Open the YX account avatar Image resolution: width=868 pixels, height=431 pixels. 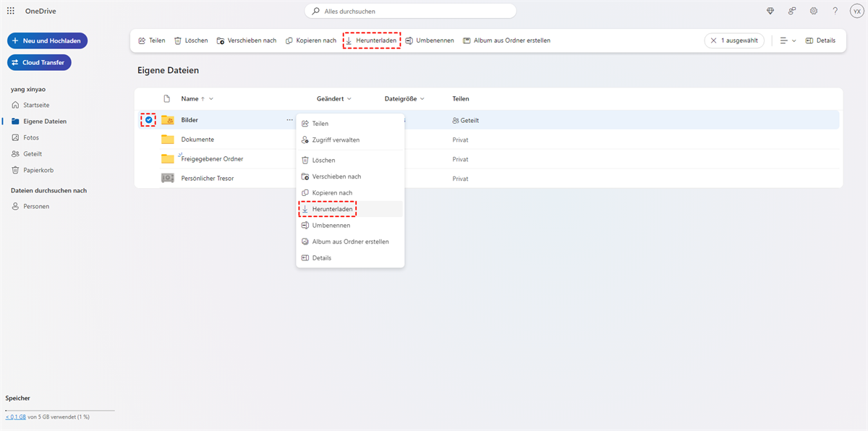tap(856, 11)
